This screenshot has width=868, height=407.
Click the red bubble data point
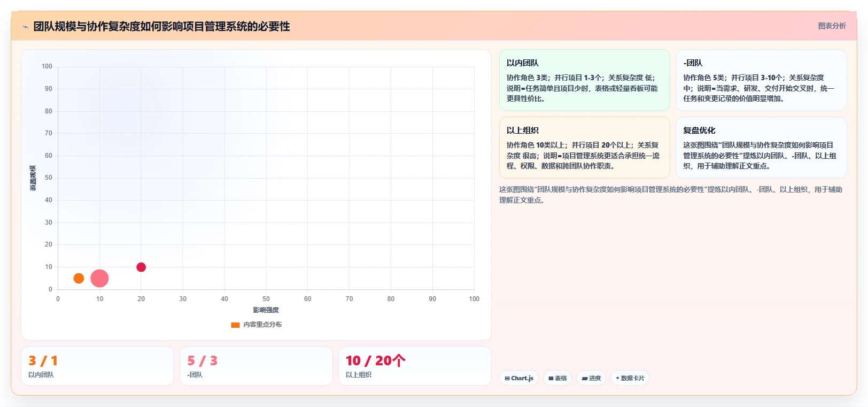[141, 267]
